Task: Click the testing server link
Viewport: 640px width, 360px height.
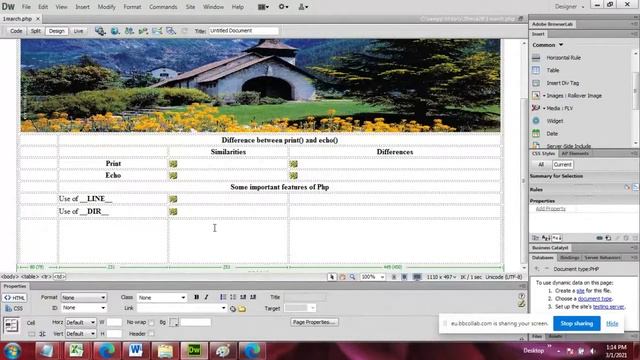Action: pyautogui.click(x=608, y=307)
